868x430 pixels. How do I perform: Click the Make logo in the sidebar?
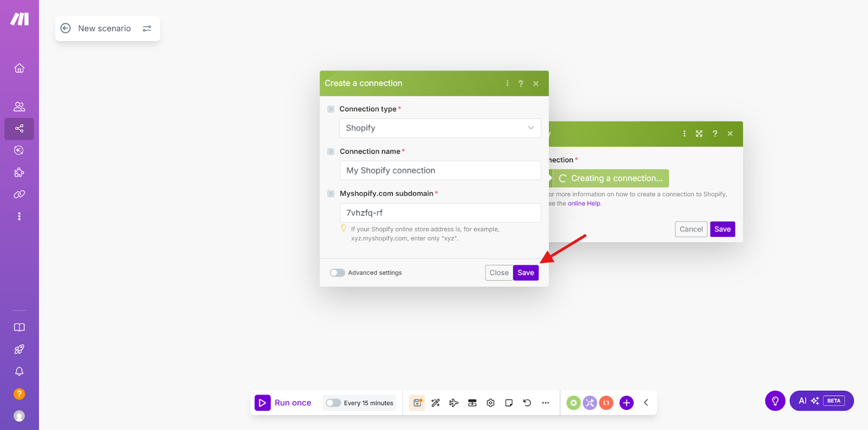pos(20,19)
